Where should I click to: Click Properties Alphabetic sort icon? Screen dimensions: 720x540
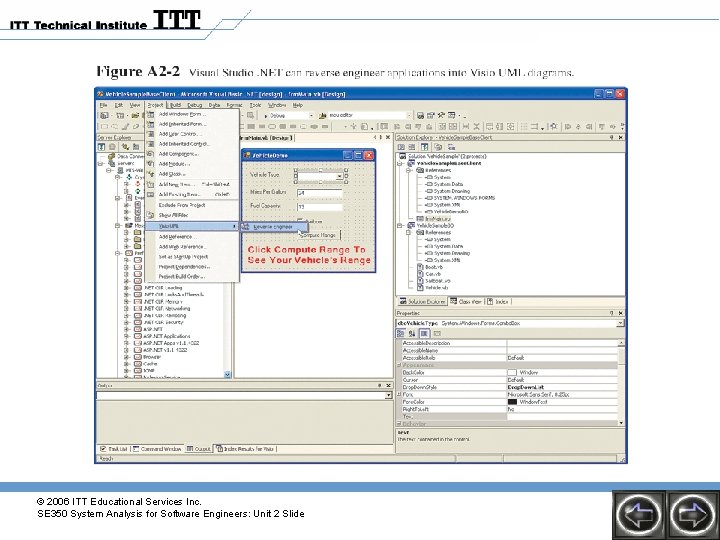[412, 333]
